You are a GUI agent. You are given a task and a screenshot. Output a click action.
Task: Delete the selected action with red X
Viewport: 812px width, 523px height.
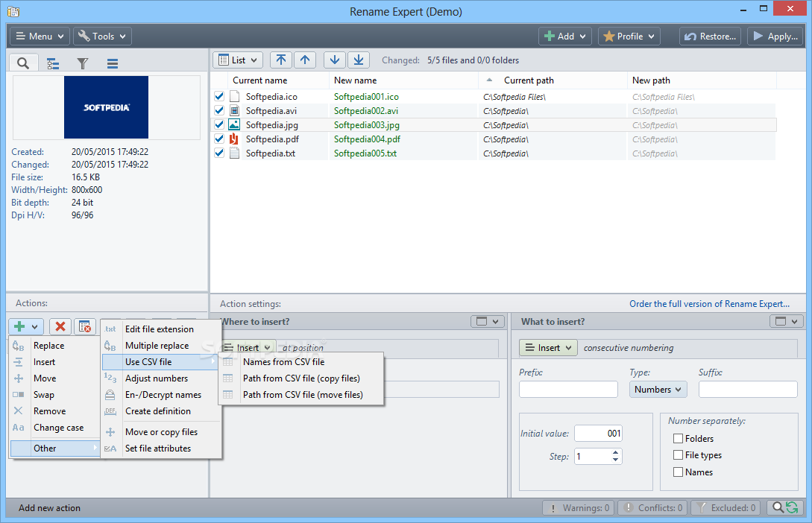tap(60, 326)
